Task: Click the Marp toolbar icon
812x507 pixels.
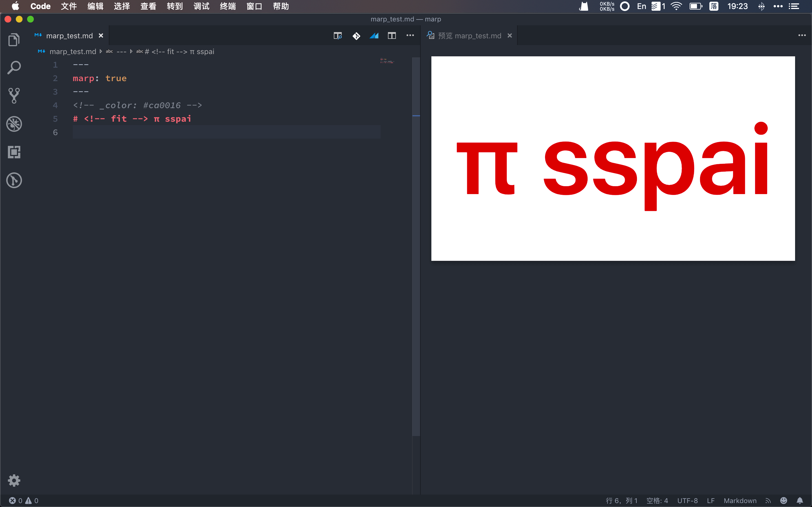Action: pos(374,35)
